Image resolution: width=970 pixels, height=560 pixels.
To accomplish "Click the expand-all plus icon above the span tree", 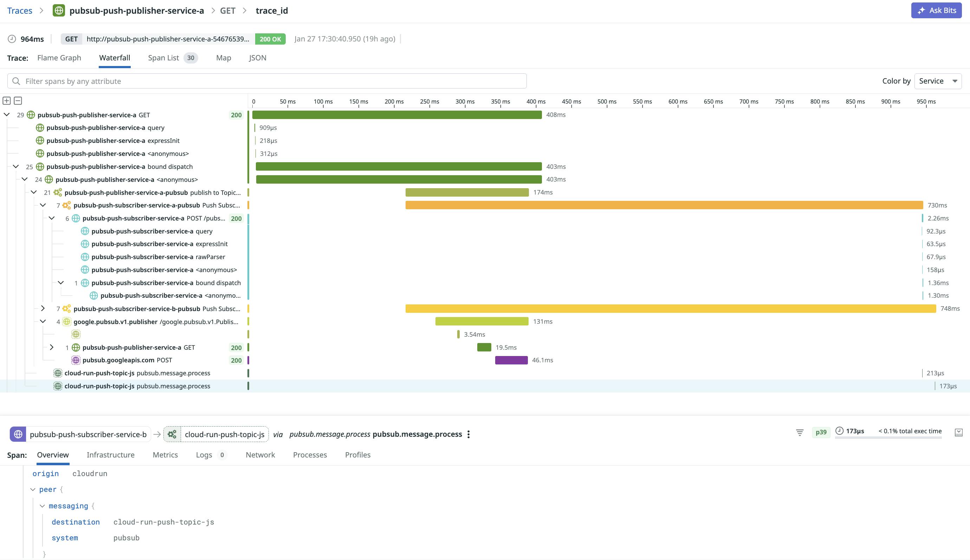I will (x=7, y=101).
